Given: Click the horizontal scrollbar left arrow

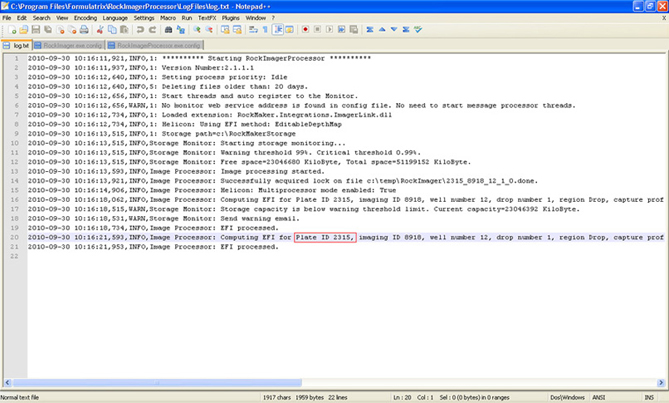Looking at the screenshot, I should (7, 383).
